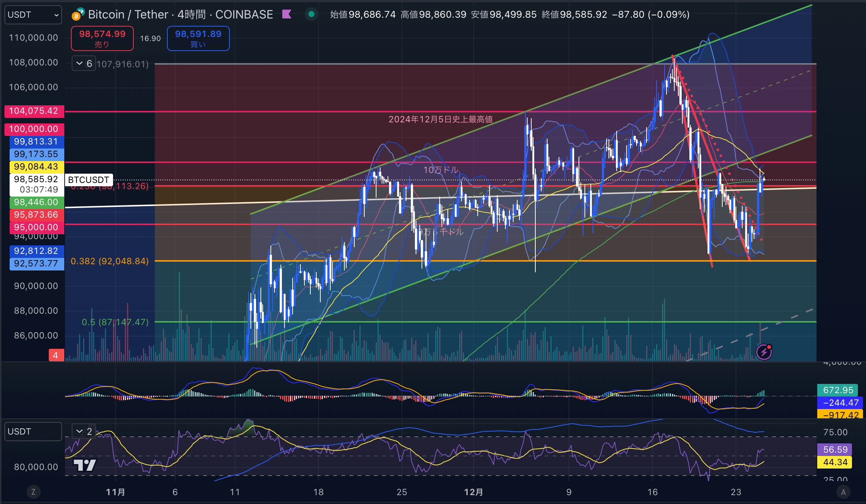866x504 pixels.
Task: Click the 2024年12月5日史上最高値 annotation text
Action: pyautogui.click(x=440, y=119)
